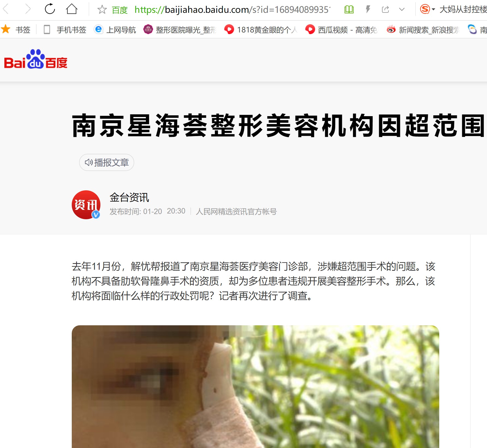Open 西瓜视频 bookmark
487x448 pixels.
[x=342, y=29]
